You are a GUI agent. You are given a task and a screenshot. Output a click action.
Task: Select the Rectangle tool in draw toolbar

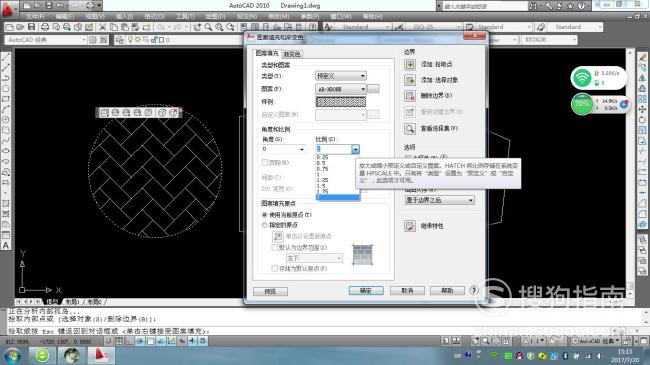tap(6, 99)
